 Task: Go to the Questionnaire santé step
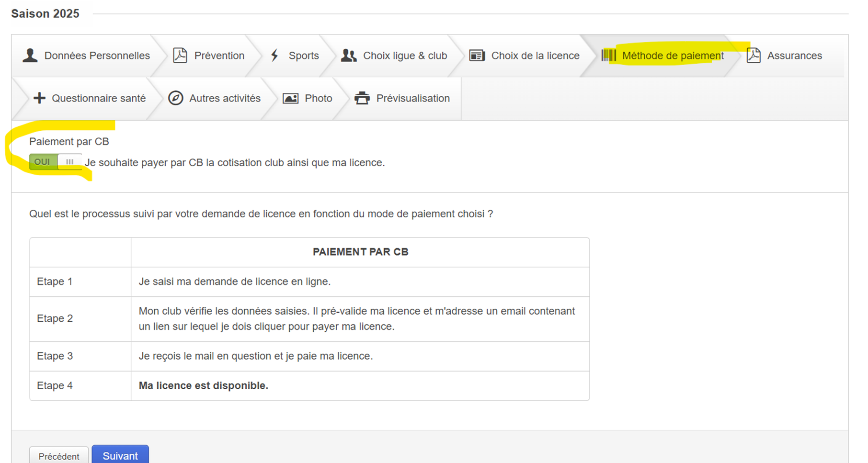click(99, 98)
